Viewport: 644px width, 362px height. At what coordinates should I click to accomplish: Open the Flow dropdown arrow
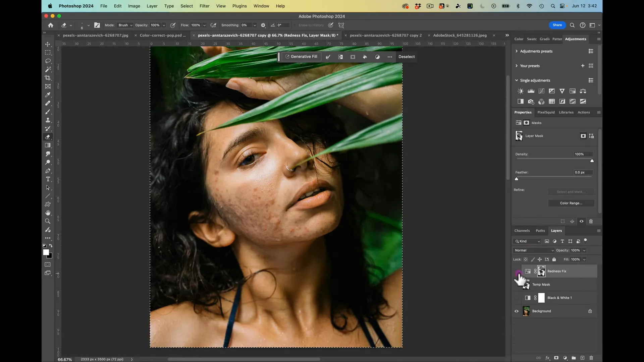coord(204,25)
